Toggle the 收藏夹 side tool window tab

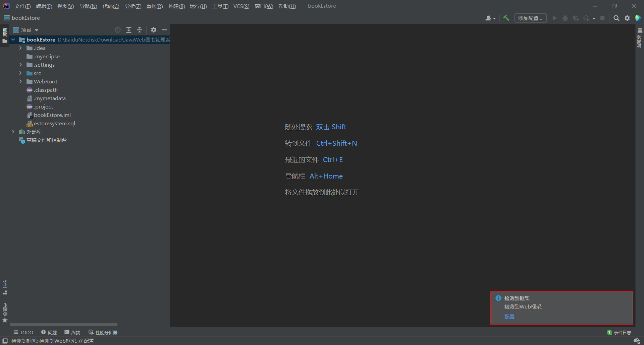pos(5,313)
